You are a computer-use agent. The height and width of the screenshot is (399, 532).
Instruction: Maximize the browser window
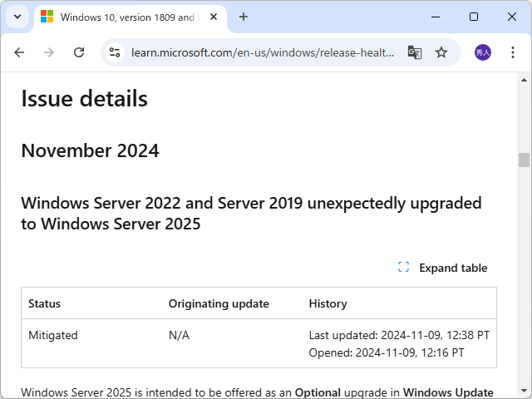474,17
